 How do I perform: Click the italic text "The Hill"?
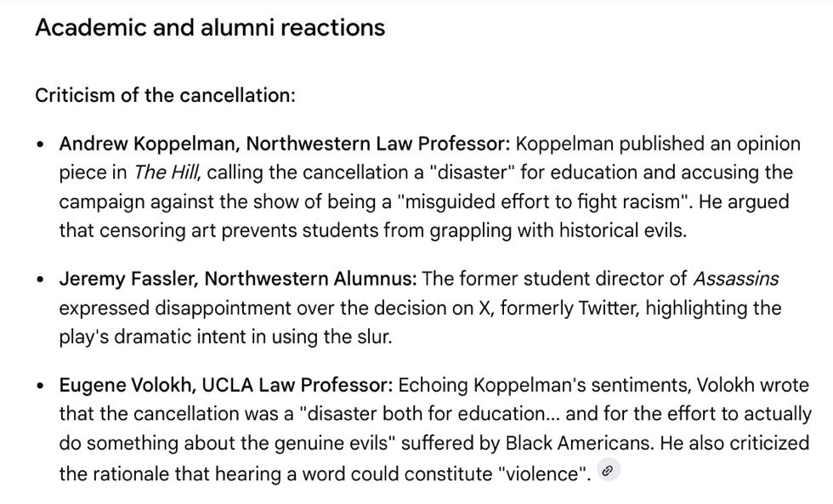[167, 173]
